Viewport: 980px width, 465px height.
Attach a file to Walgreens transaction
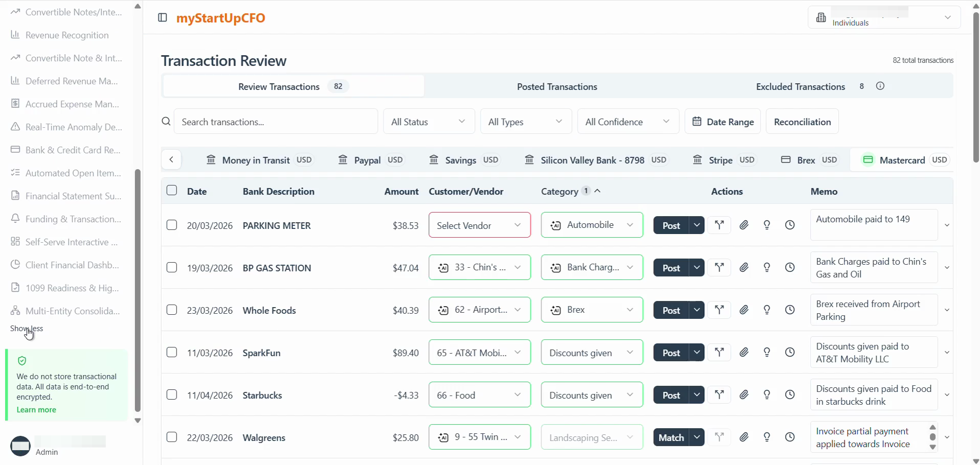point(744,437)
